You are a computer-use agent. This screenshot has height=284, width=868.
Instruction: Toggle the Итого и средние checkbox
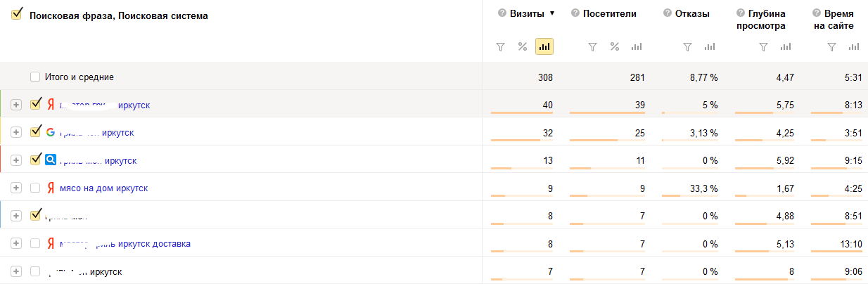(35, 77)
